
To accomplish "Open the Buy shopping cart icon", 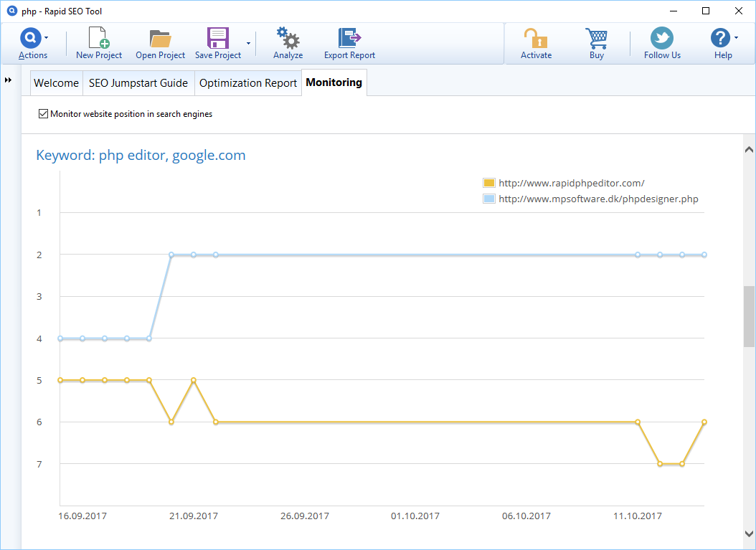I will [x=596, y=39].
